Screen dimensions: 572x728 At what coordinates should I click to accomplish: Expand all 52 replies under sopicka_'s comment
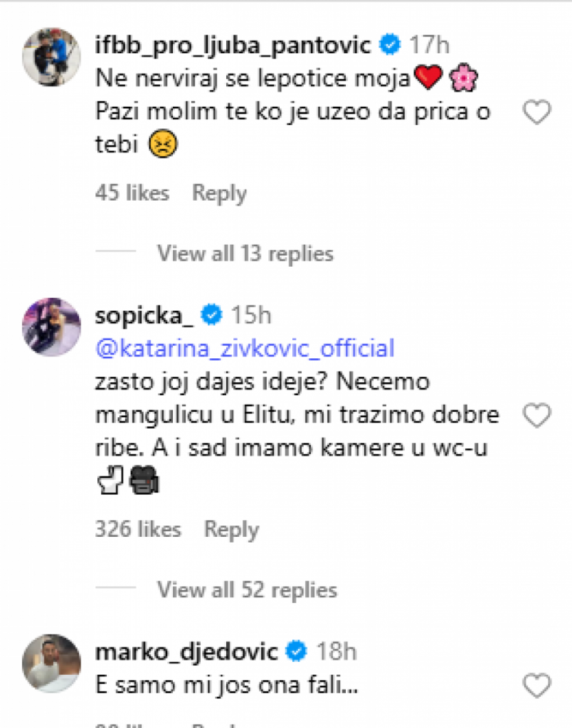pos(246,591)
